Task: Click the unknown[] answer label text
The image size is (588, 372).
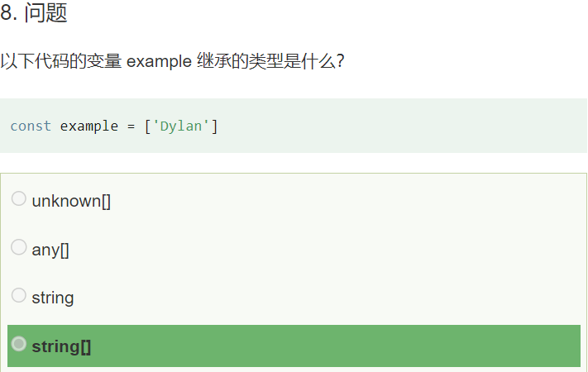Action: (71, 202)
